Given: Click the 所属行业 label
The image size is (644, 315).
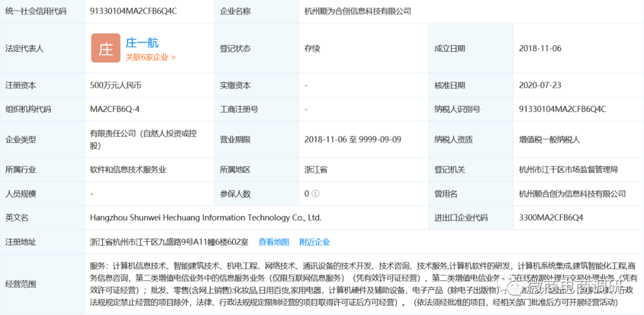Looking at the screenshot, I should [20, 169].
